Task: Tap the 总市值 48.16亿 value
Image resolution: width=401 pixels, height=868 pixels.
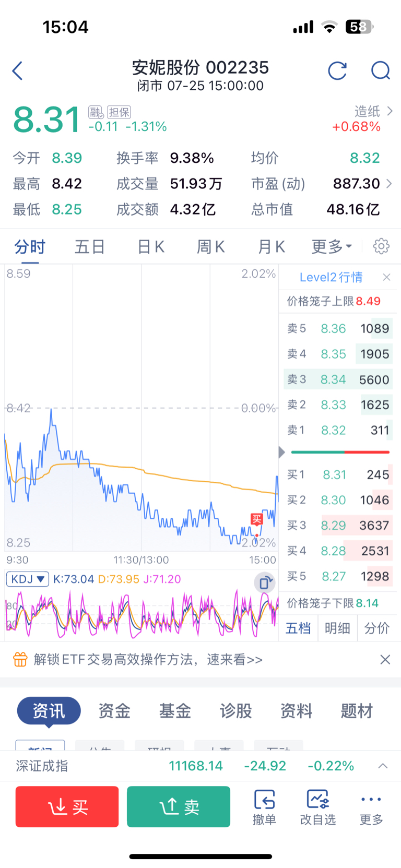Action: click(353, 209)
